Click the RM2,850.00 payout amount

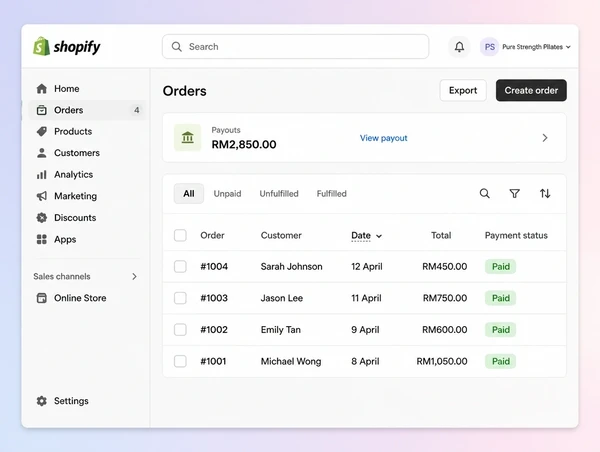(244, 144)
